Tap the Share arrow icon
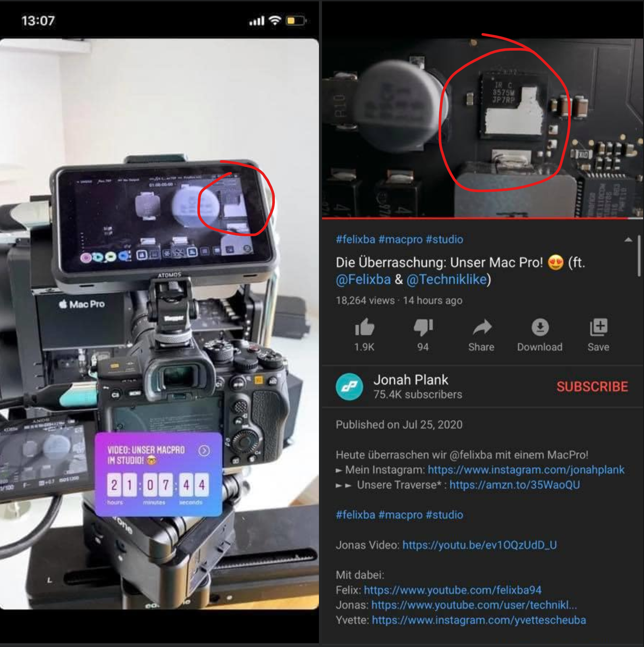Image resolution: width=644 pixels, height=647 pixels. [x=481, y=327]
